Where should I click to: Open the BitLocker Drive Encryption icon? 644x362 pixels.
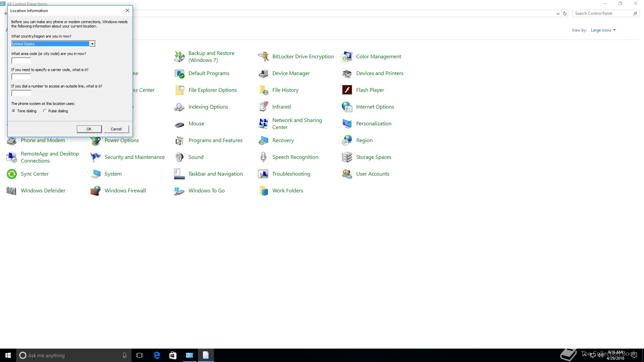pos(263,57)
